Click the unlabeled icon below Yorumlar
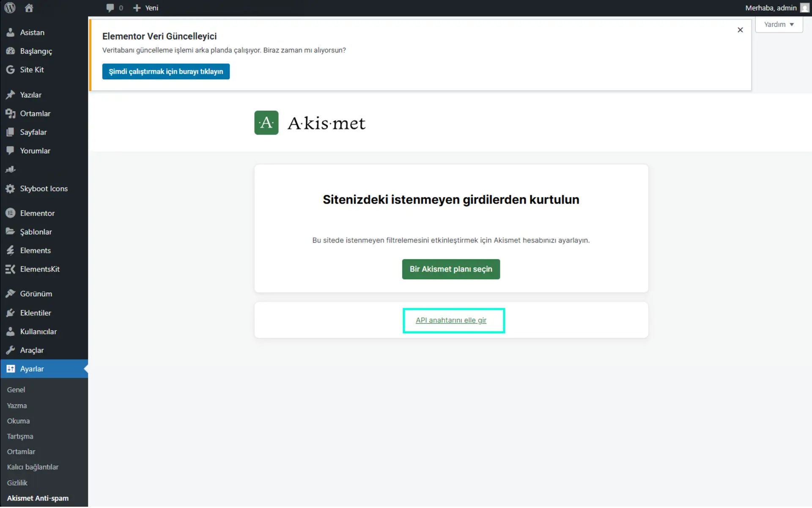This screenshot has width=812, height=508. [x=11, y=169]
